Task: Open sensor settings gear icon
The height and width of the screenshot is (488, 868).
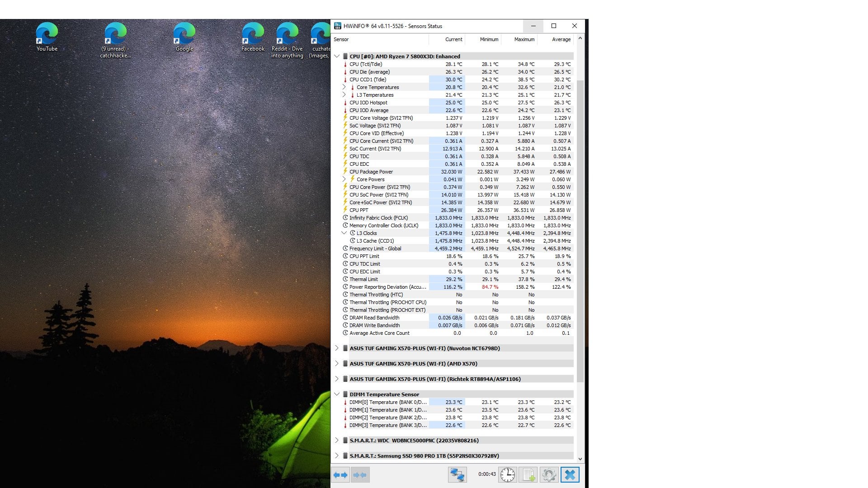Action: tap(549, 475)
